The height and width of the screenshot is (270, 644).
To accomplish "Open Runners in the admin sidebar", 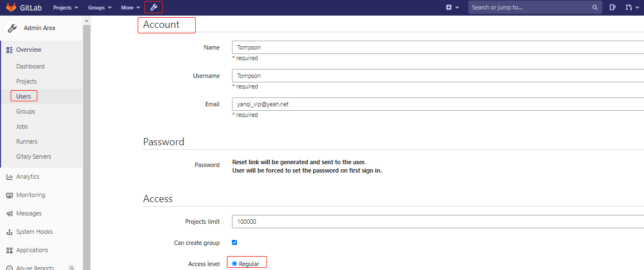I will 27,141.
